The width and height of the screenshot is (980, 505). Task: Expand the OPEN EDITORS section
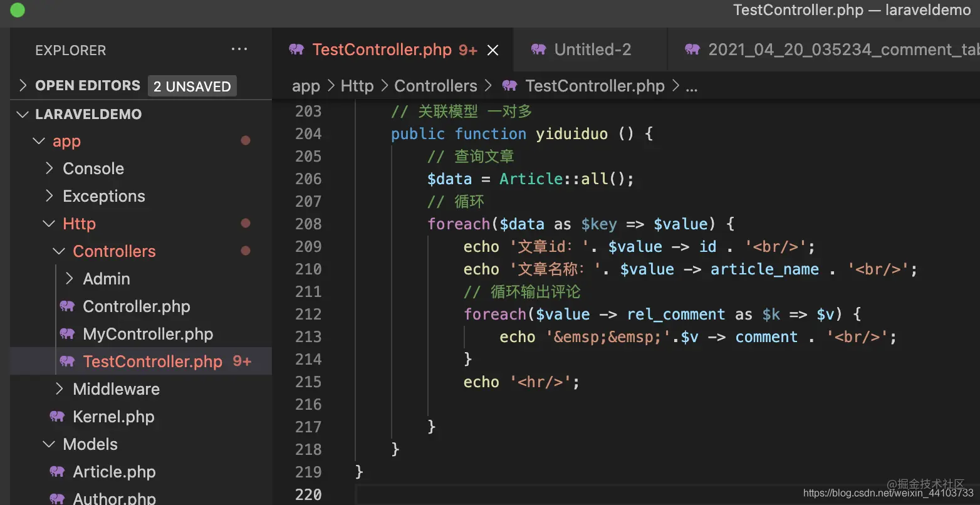point(23,86)
